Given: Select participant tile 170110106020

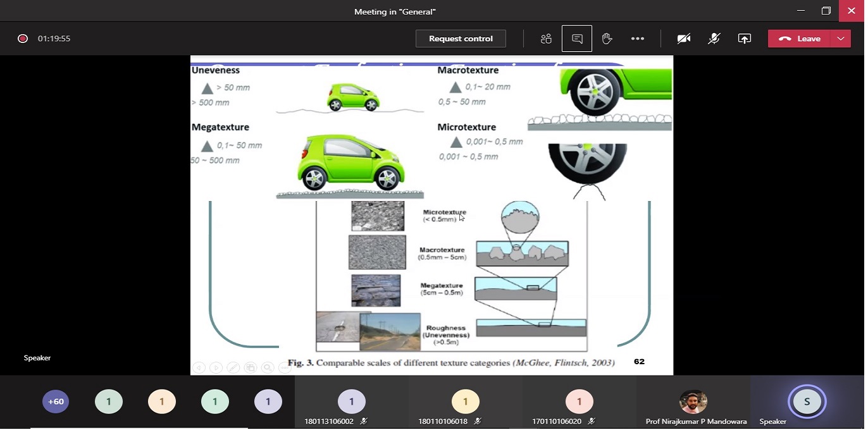Looking at the screenshot, I should [579, 402].
